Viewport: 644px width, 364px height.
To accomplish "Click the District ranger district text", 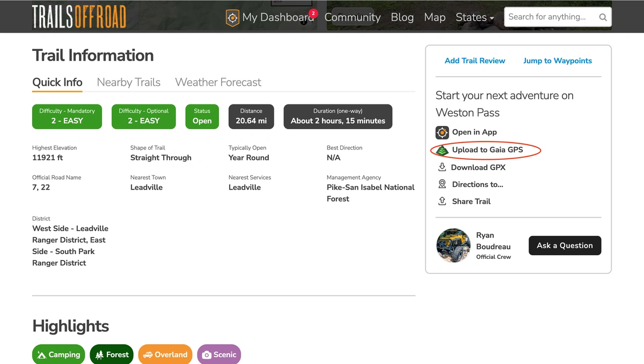I will pos(70,246).
